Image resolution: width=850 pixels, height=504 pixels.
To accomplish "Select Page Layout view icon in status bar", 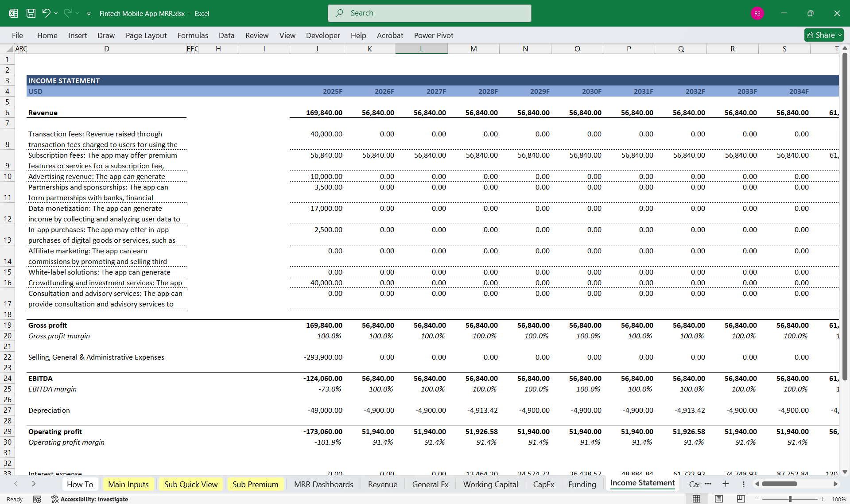I will coord(718,499).
